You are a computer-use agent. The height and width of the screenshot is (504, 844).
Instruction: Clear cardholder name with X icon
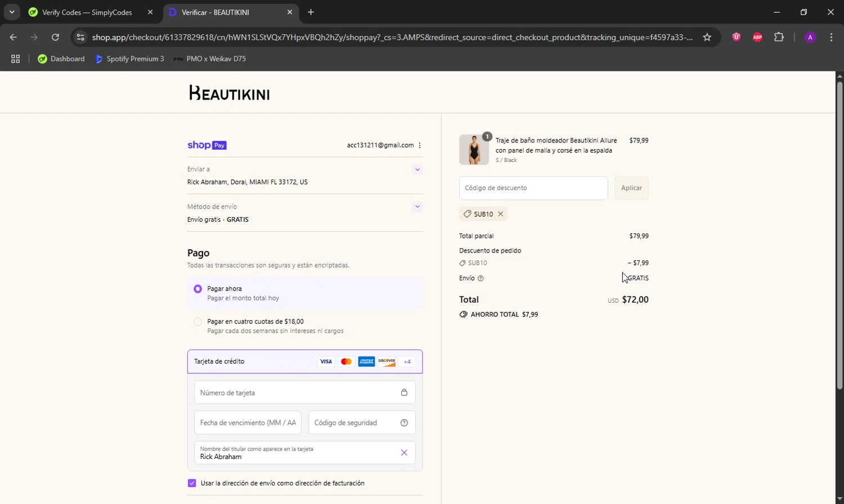click(x=404, y=453)
